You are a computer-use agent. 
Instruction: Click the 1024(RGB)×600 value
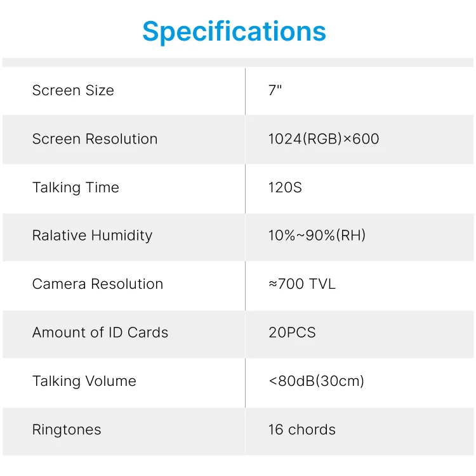324,139
